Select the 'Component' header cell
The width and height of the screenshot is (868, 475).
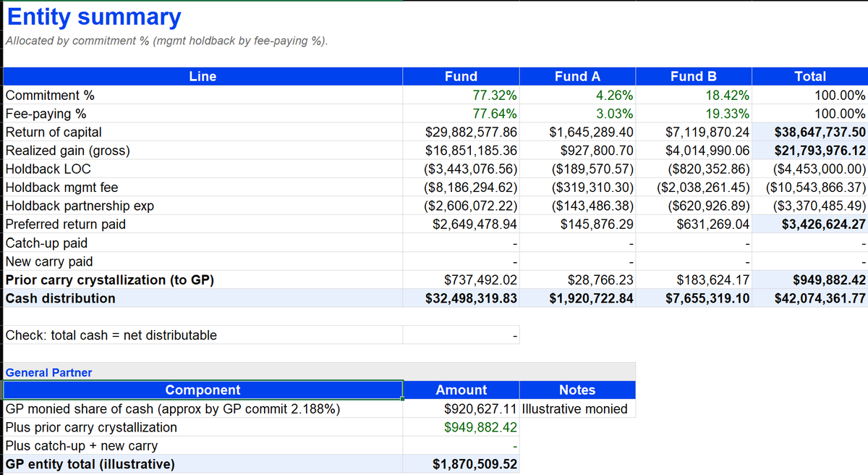click(x=203, y=390)
